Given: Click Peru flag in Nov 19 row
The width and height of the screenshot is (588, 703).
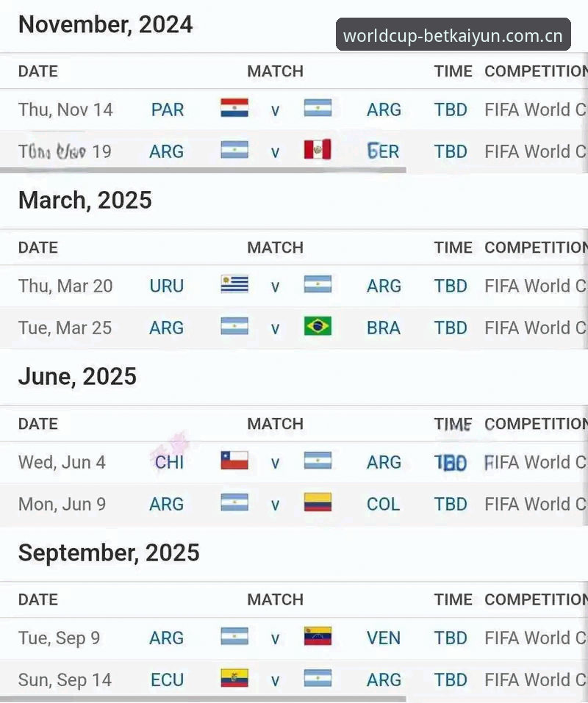Looking at the screenshot, I should 318,150.
